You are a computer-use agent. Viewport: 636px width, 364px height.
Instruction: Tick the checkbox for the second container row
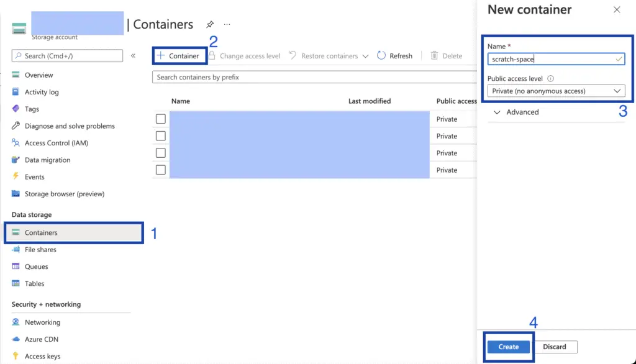(161, 136)
